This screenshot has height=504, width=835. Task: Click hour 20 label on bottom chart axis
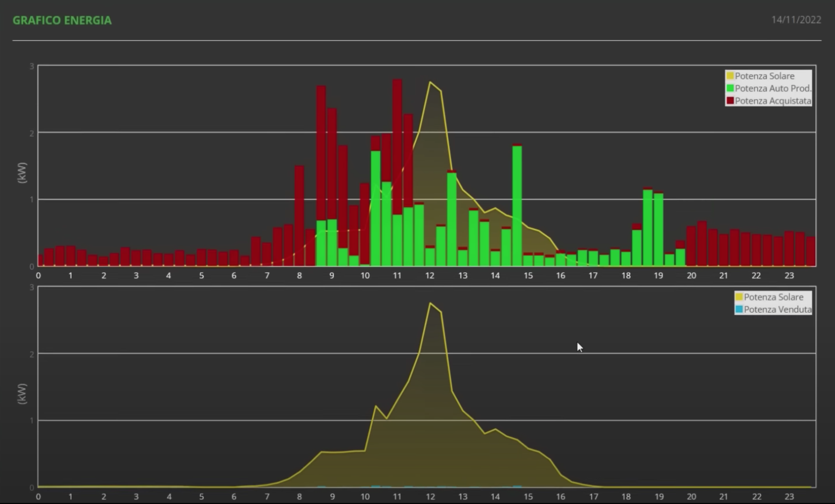[691, 497]
